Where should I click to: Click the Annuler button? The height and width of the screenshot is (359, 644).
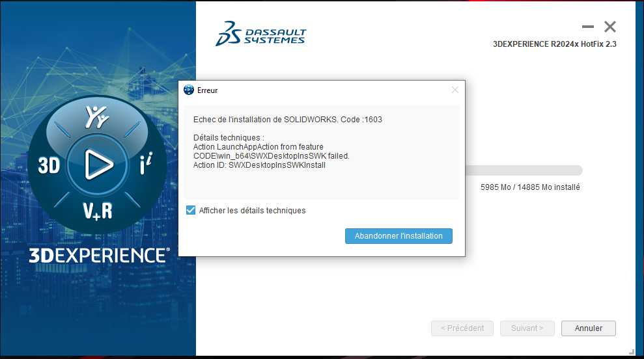[588, 328]
